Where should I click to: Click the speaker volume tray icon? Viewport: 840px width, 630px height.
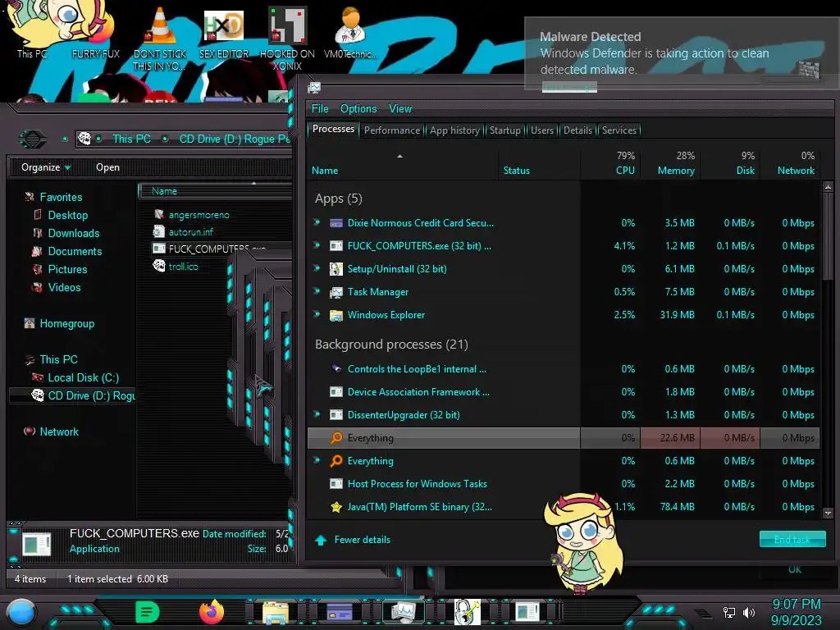coord(749,612)
